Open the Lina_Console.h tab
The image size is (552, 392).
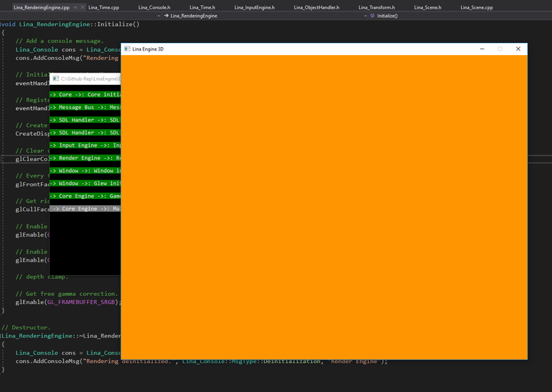coord(154,7)
